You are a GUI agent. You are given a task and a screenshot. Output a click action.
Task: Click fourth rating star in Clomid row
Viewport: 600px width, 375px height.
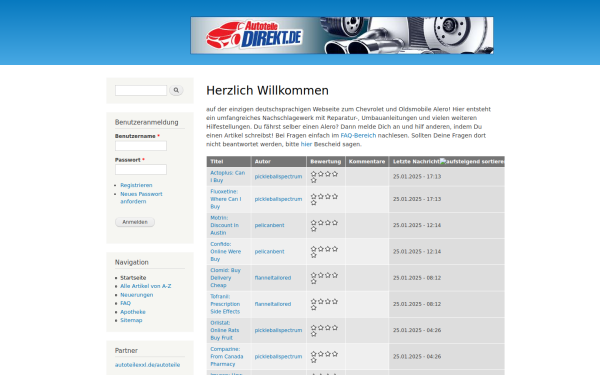point(335,275)
